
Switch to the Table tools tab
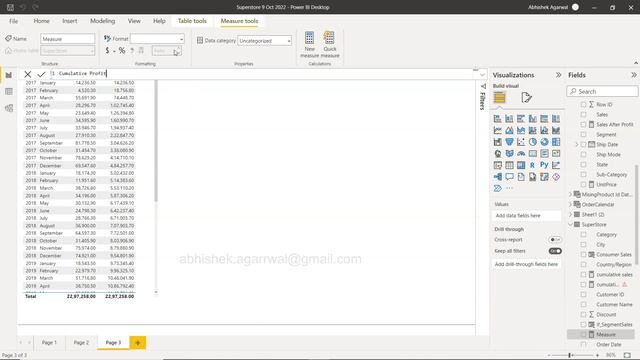coord(192,21)
